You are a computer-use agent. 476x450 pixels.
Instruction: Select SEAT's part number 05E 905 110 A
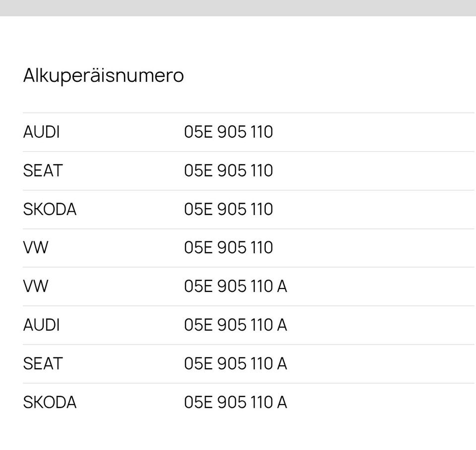(x=235, y=364)
